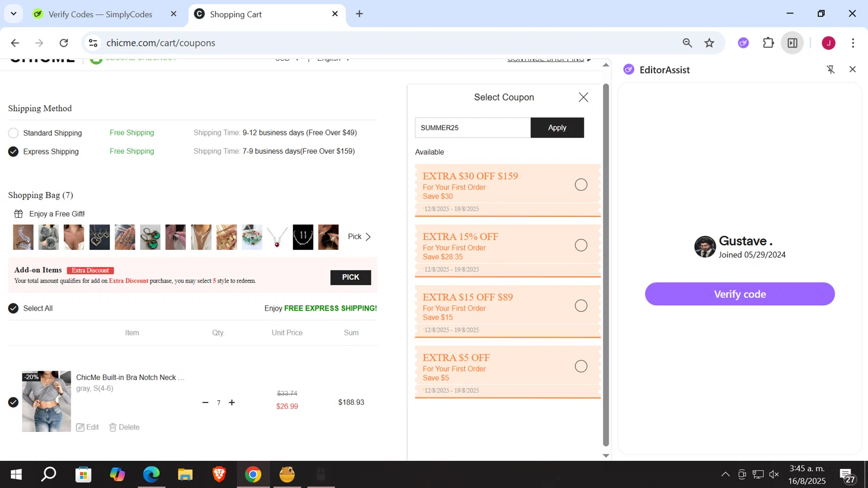
Task: Click the Enjoy a Free Gift gift icon
Action: click(x=19, y=214)
